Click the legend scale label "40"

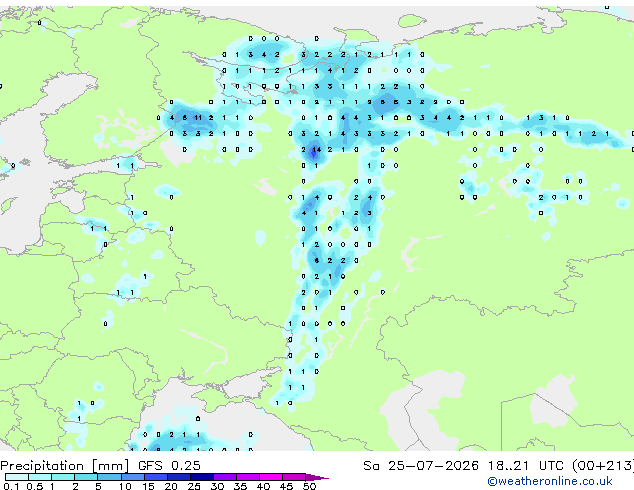point(263,486)
